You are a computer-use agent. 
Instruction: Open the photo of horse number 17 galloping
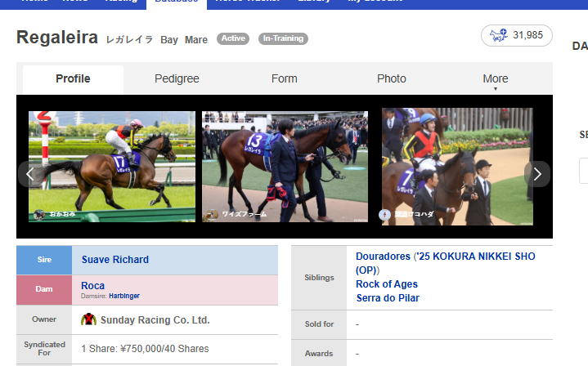[x=112, y=167]
